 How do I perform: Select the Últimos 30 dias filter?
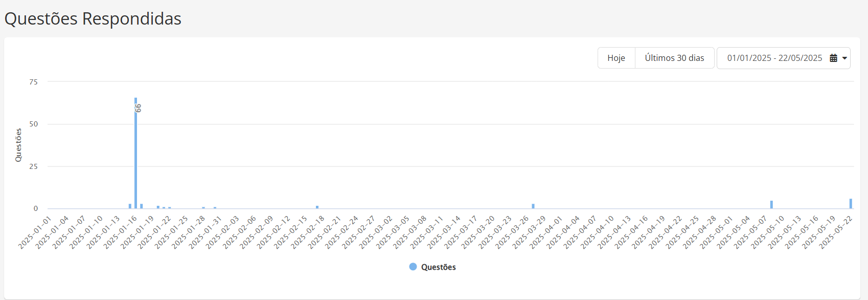675,58
